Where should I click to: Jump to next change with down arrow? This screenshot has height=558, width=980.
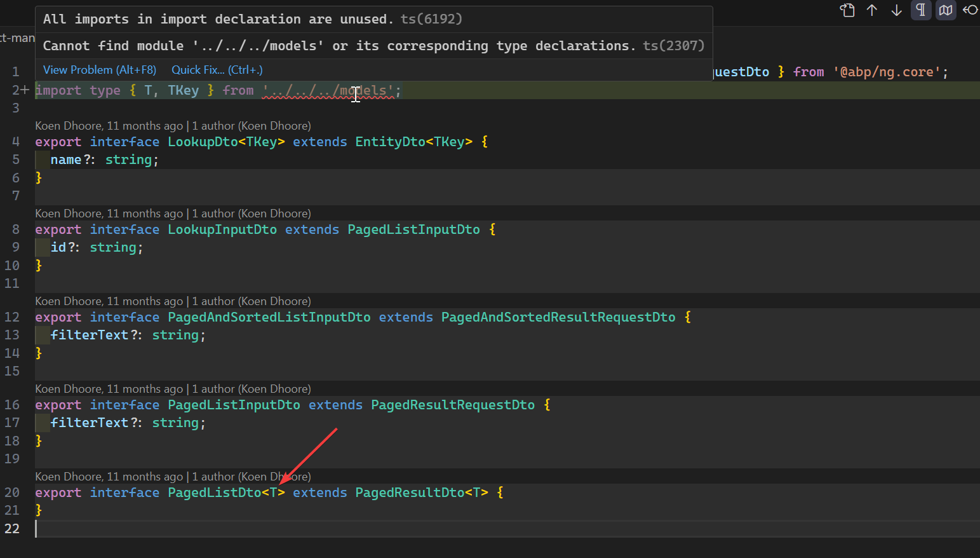click(x=896, y=10)
